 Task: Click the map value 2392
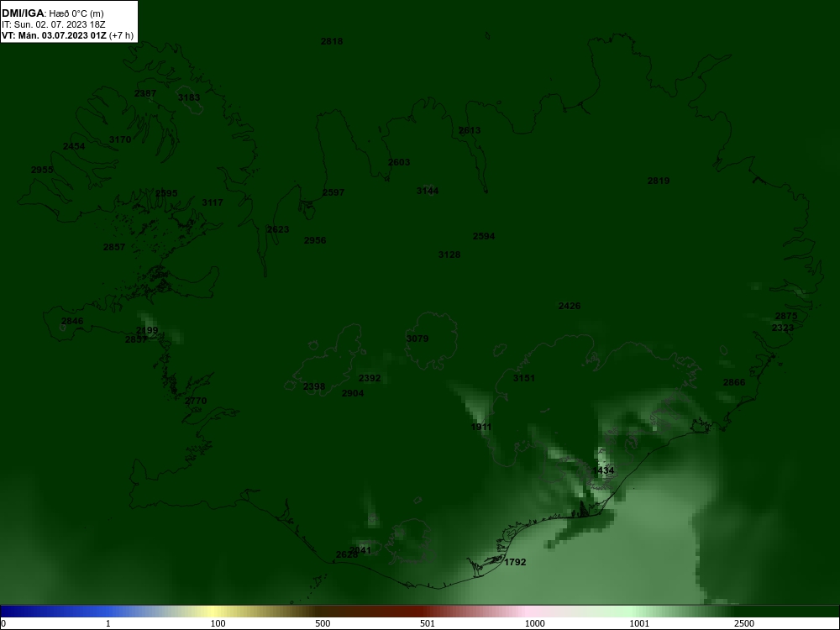370,378
